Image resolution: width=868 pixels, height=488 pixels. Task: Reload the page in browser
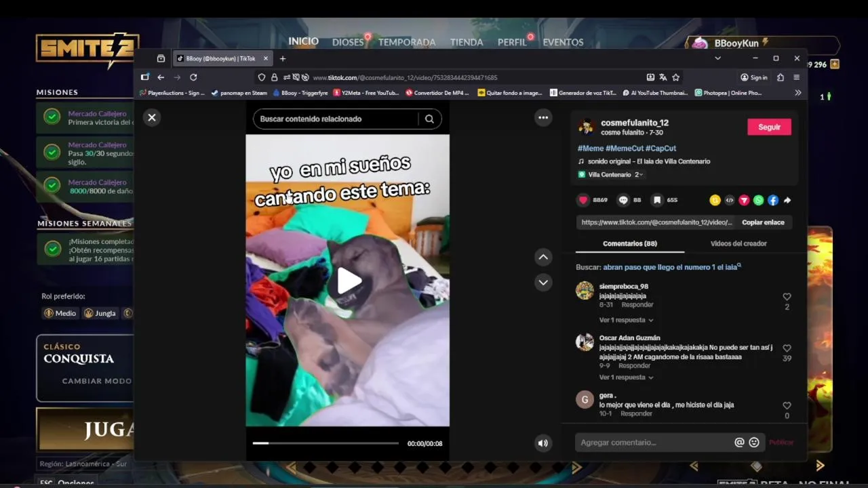[x=193, y=77]
